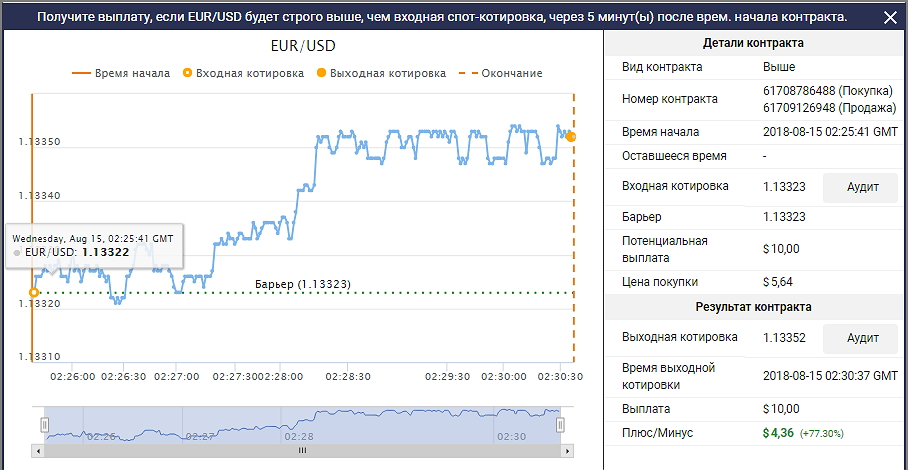
Task: Click the Детали контракта section header
Action: pos(753,43)
